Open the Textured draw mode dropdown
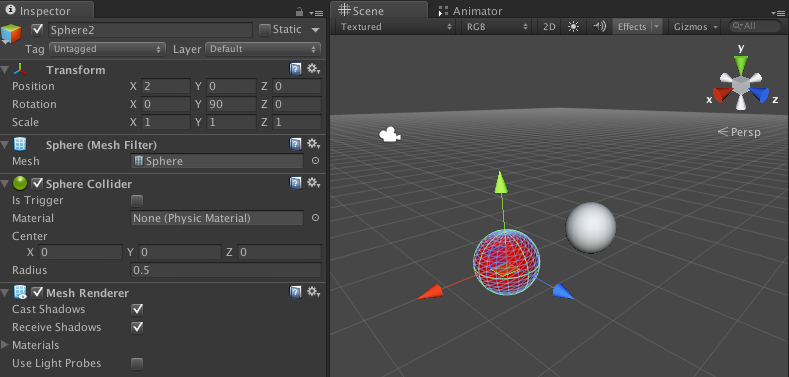This screenshot has height=377, width=789. coord(396,27)
